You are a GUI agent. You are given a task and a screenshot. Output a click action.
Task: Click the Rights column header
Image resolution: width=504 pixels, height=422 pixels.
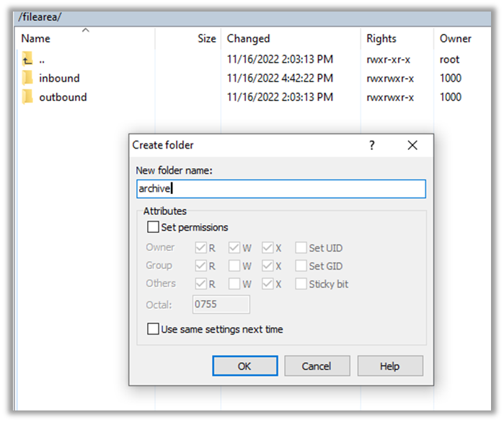click(381, 39)
